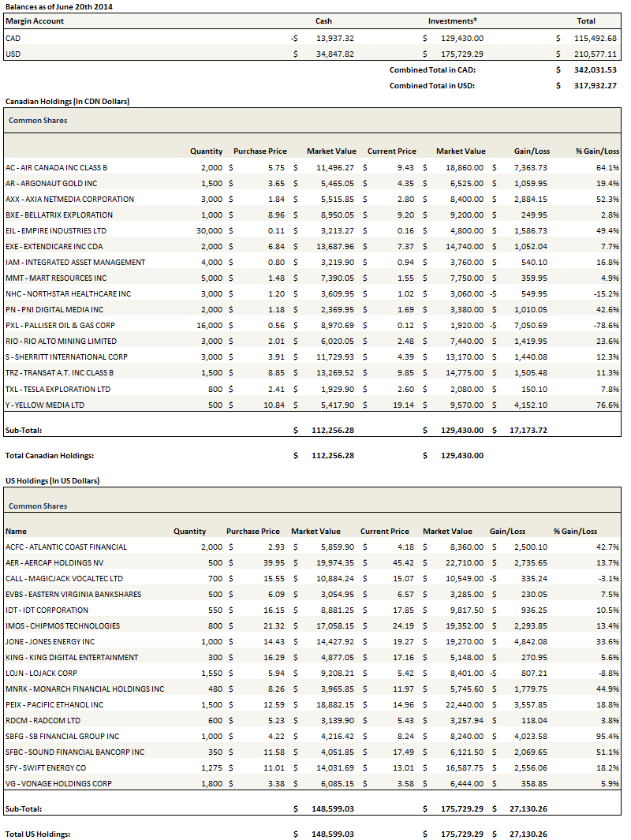Click the Total US Holdings label
631x840 pixels.
click(38, 834)
